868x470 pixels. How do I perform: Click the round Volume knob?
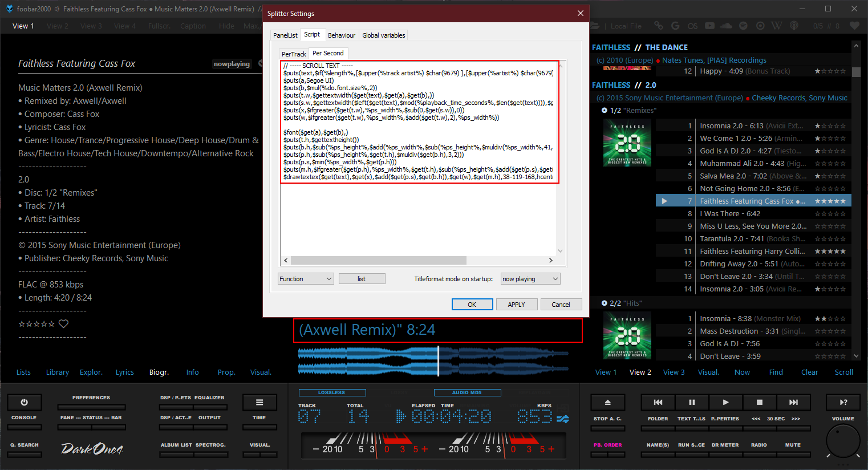[843, 441]
